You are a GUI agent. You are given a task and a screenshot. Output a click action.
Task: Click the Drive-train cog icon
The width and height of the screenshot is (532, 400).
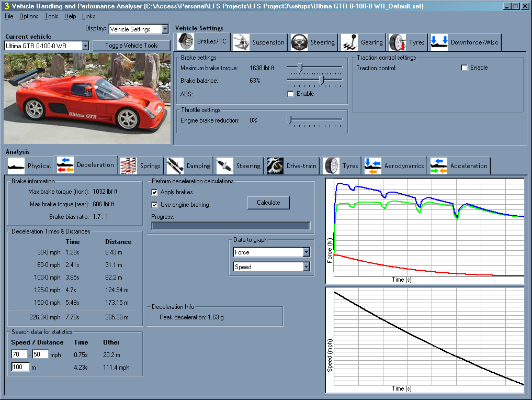275,165
